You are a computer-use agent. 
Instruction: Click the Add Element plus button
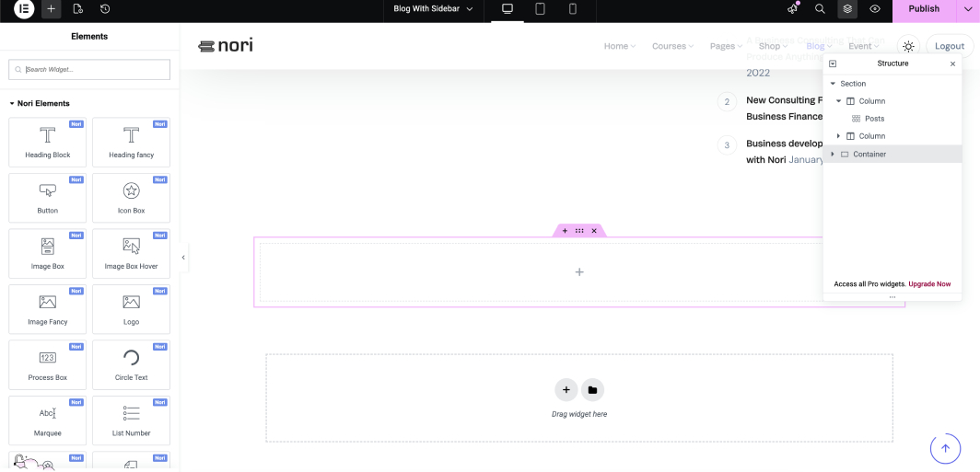point(52,9)
